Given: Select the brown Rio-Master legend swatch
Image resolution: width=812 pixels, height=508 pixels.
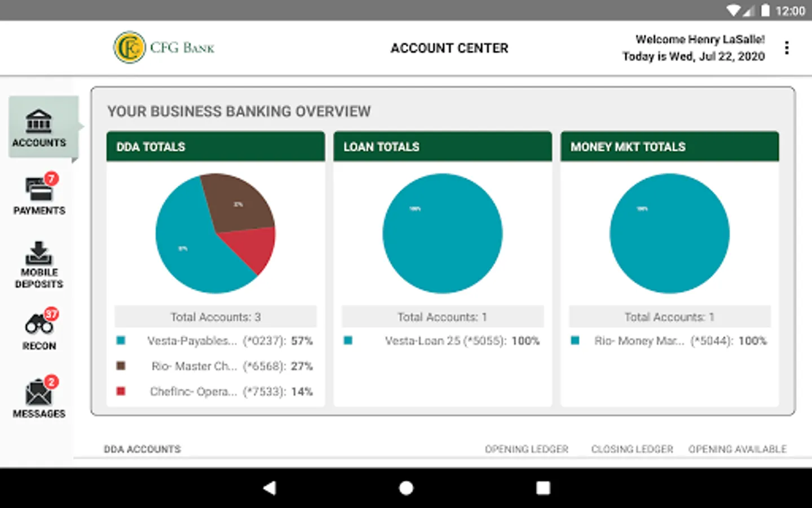Looking at the screenshot, I should click(x=121, y=366).
